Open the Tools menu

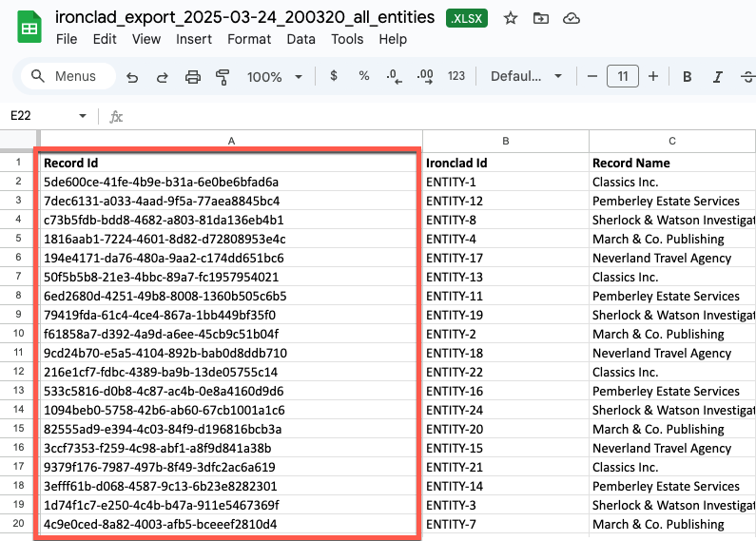347,39
